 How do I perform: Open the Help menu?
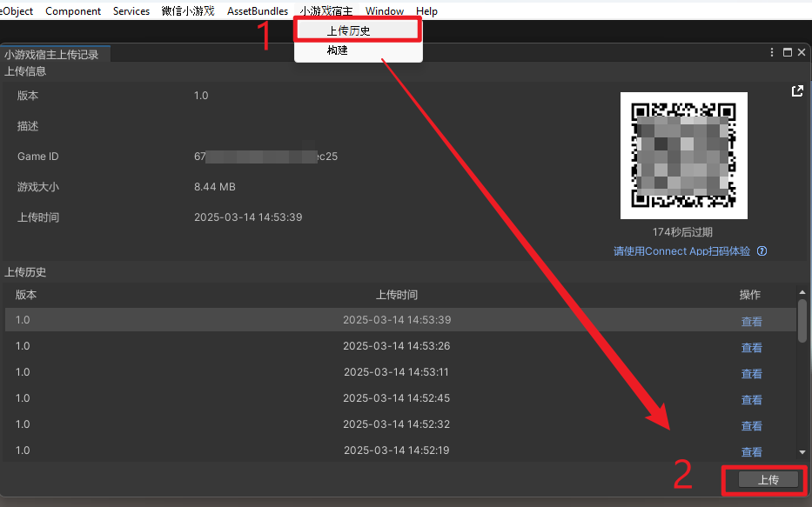(x=426, y=11)
